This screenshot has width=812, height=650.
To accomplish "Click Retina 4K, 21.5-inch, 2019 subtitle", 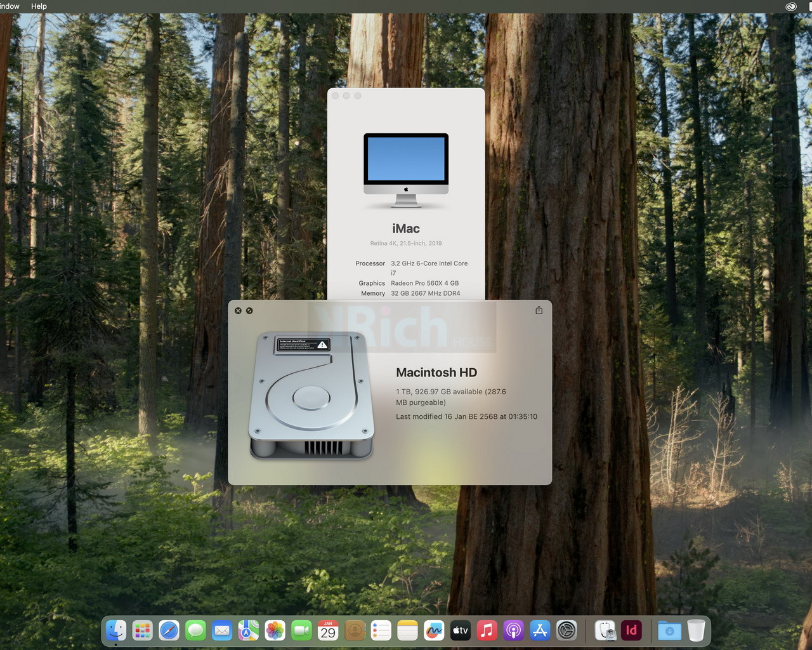I will pos(406,243).
